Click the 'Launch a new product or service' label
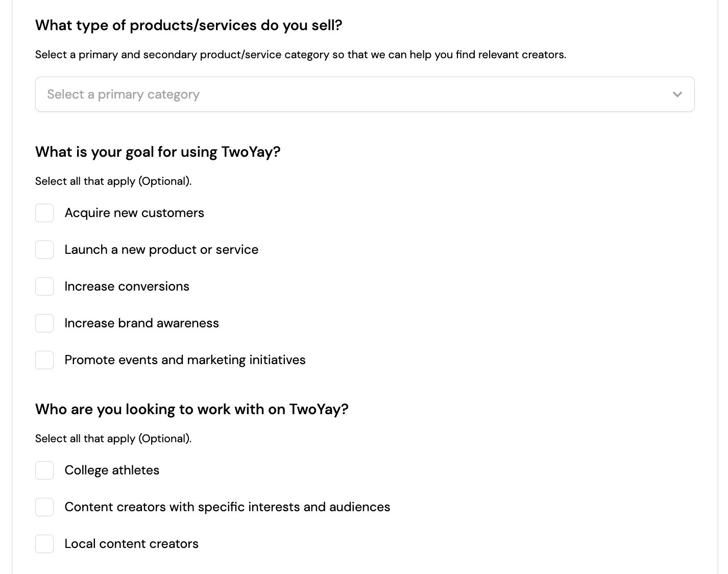 (161, 250)
